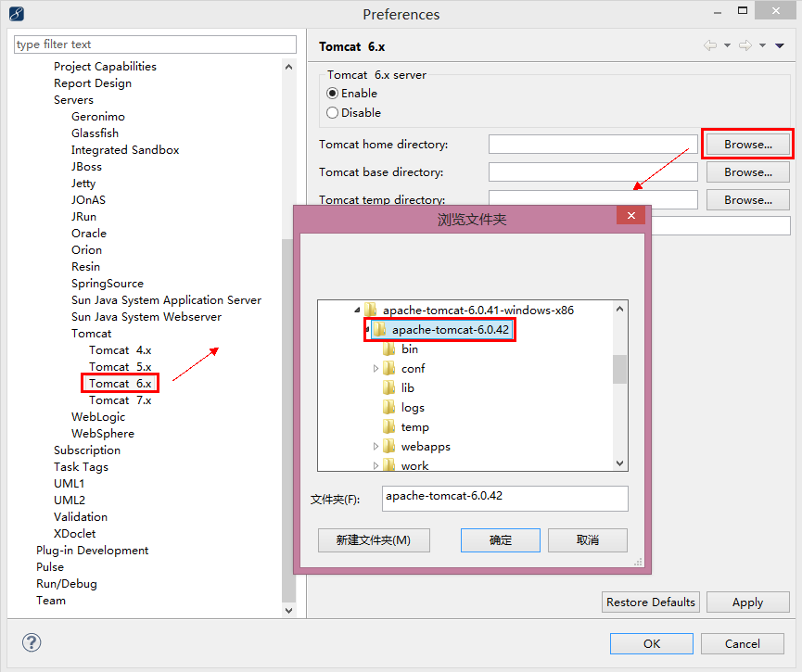Click the folder tree scrollbar down arrow
This screenshot has width=802, height=672.
(619, 463)
